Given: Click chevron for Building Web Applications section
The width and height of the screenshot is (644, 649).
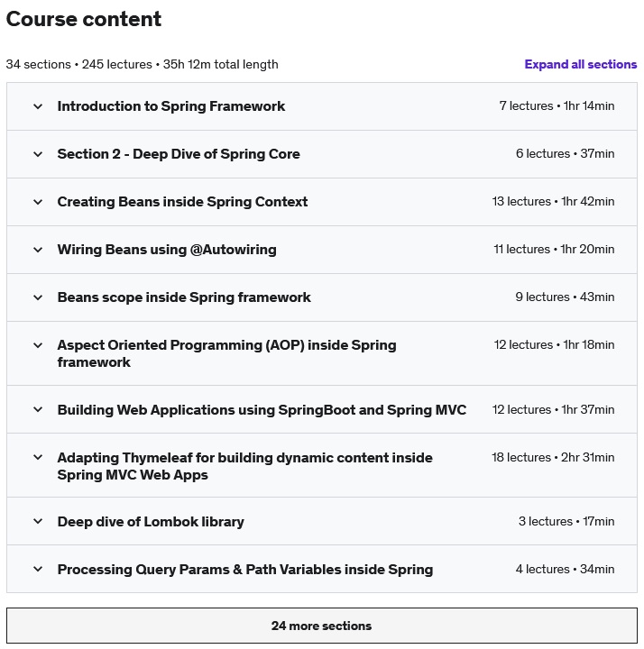Looking at the screenshot, I should (38, 410).
